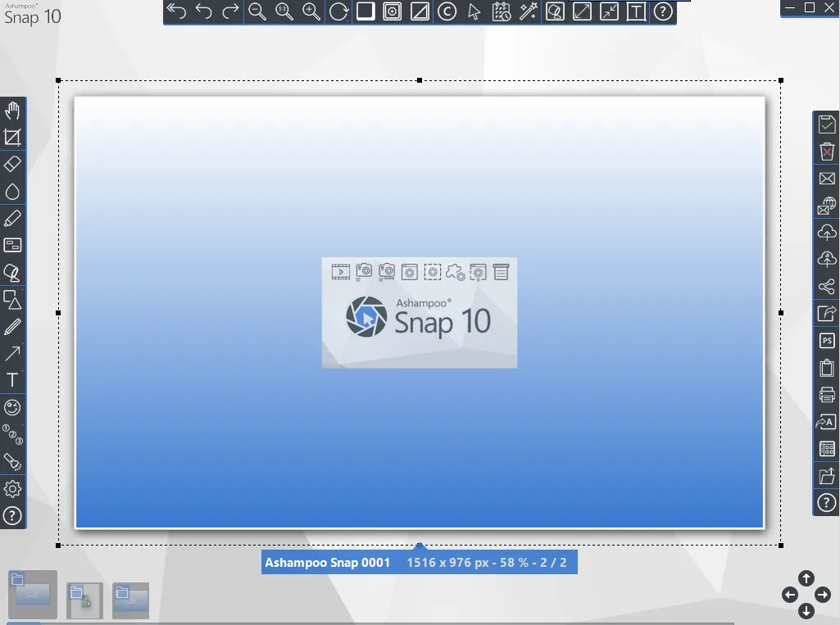Viewport: 840px width, 625px height.
Task: Select the smiley sticker tool
Action: (12, 408)
